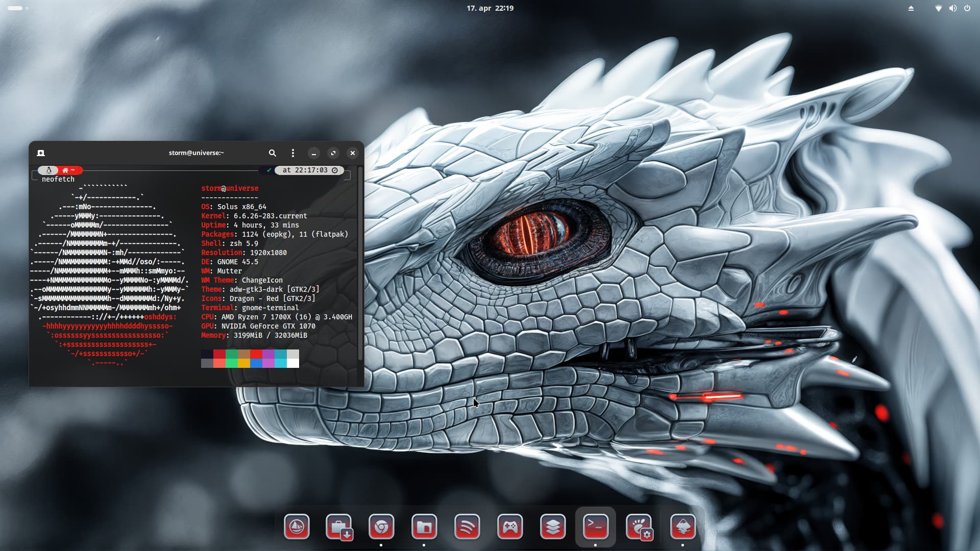The image size is (980, 551).
Task: Click the red swatch in neofetch top palette row
Action: (x=219, y=354)
